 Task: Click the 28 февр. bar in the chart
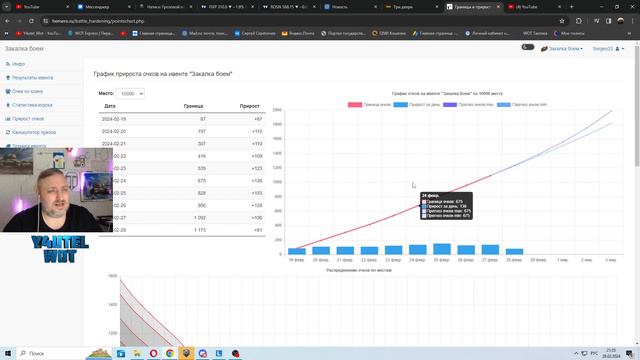tap(514, 251)
